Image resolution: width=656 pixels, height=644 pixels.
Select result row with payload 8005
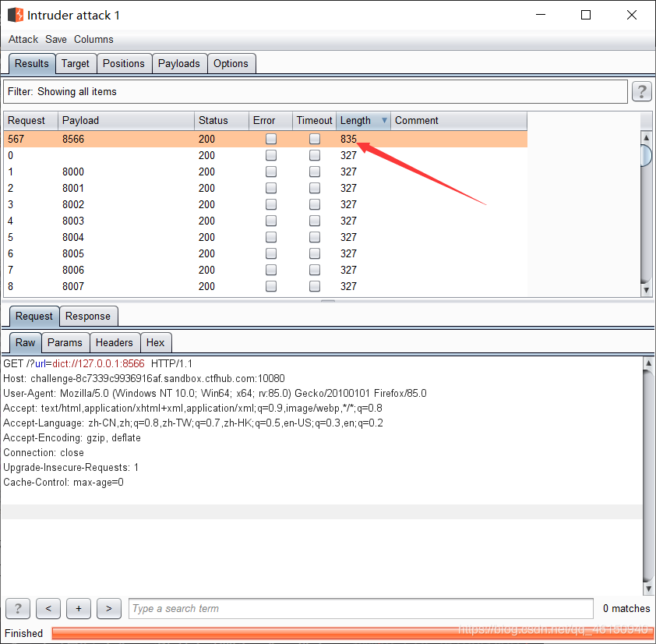point(265,253)
